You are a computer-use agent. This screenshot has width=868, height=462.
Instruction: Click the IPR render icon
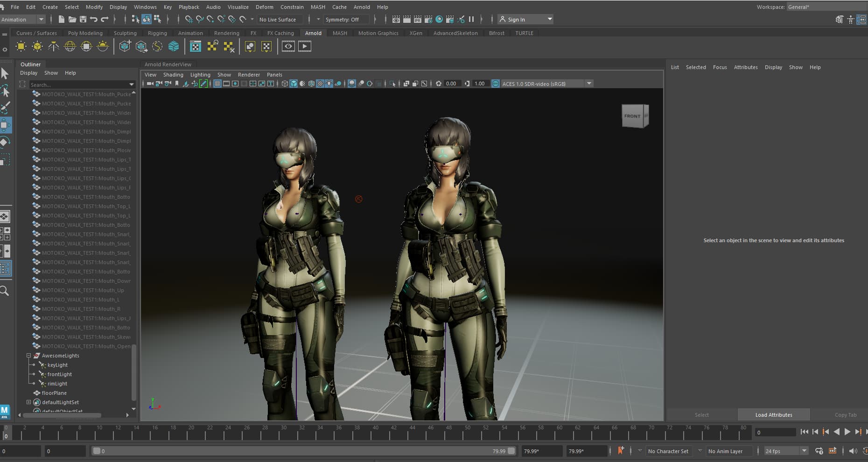pyautogui.click(x=418, y=19)
